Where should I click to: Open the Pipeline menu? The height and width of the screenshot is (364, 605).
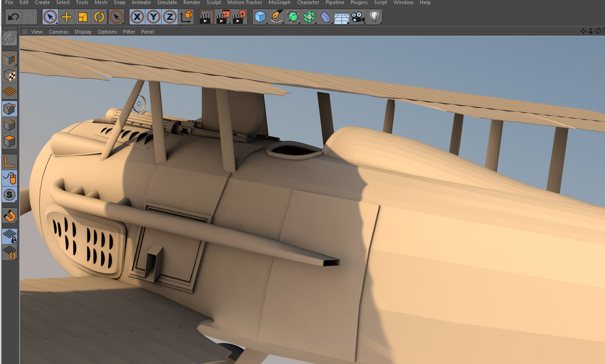click(335, 3)
